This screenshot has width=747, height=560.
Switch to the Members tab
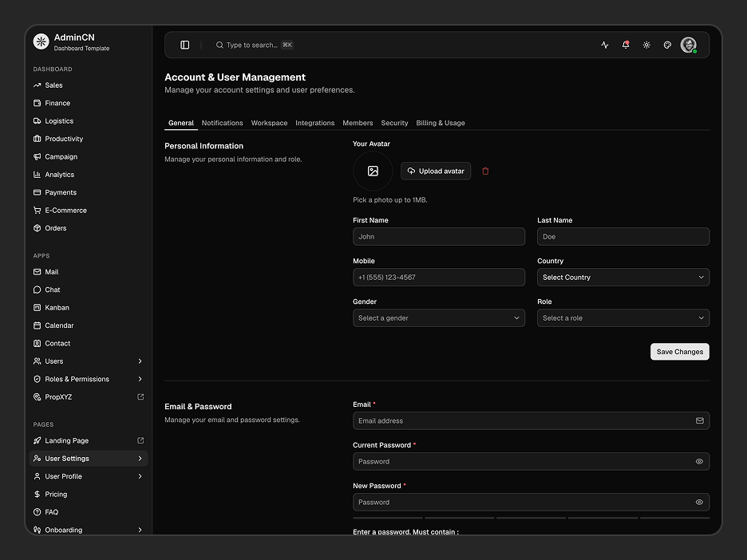(x=358, y=123)
